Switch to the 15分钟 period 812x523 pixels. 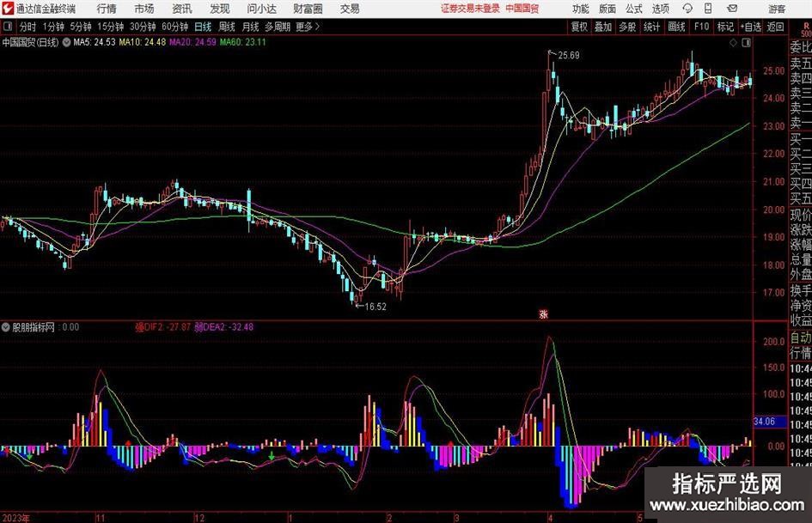pos(110,27)
